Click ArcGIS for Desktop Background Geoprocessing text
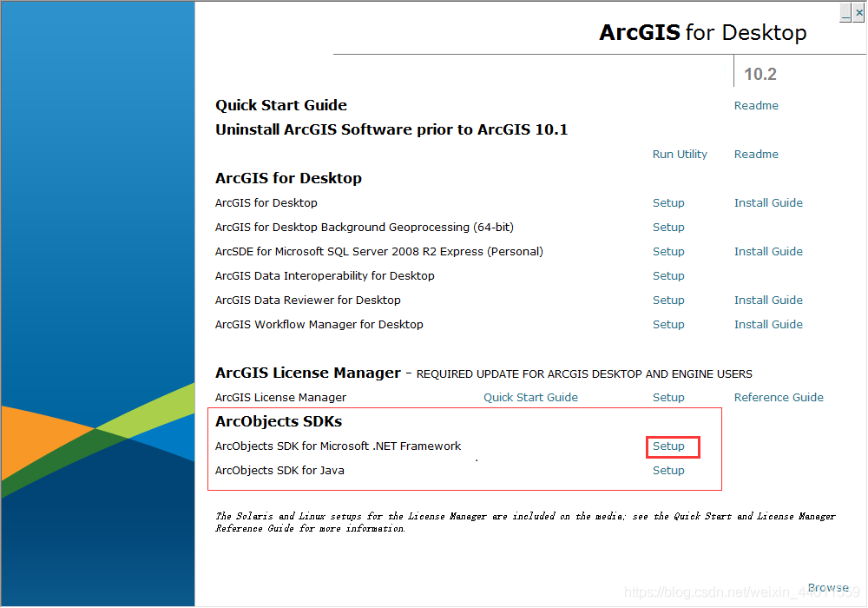The width and height of the screenshot is (868, 608). pyautogui.click(x=365, y=227)
